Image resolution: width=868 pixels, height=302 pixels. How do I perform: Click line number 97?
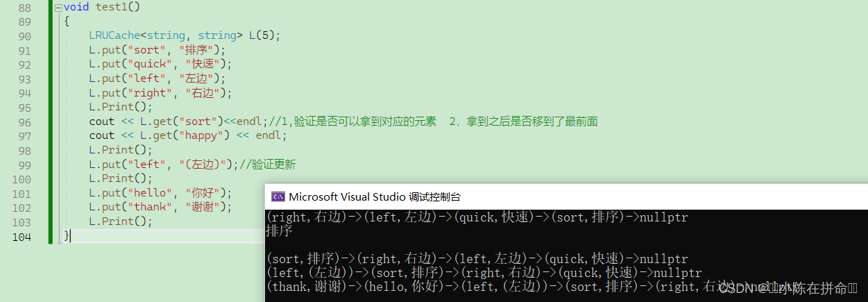coord(24,136)
